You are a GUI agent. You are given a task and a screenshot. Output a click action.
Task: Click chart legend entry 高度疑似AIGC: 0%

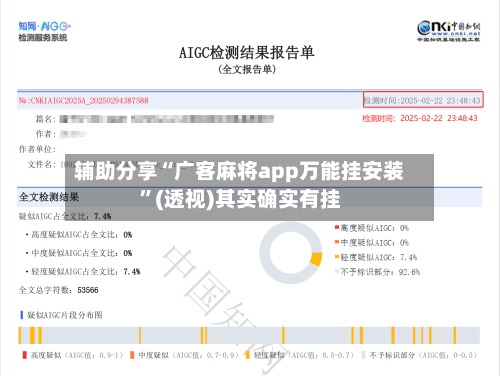pos(372,228)
